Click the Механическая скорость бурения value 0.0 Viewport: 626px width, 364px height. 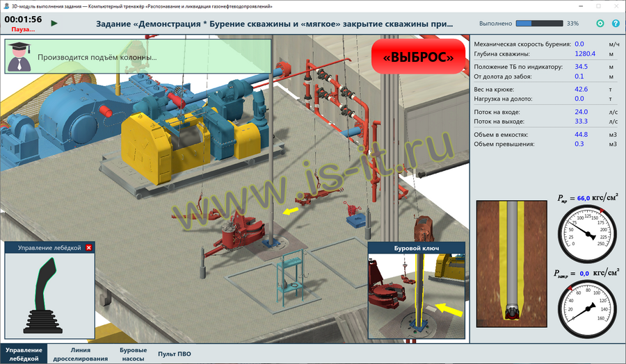click(579, 44)
